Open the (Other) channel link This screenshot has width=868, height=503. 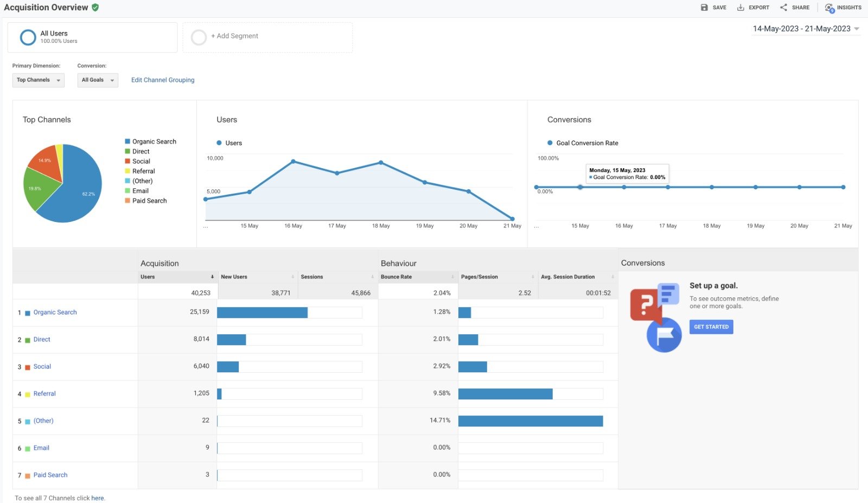[x=43, y=421]
